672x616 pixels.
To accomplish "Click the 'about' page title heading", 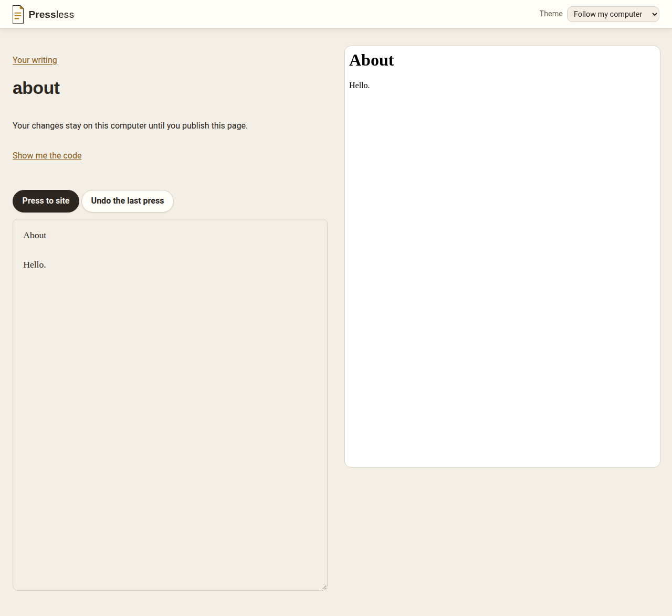I will click(36, 88).
